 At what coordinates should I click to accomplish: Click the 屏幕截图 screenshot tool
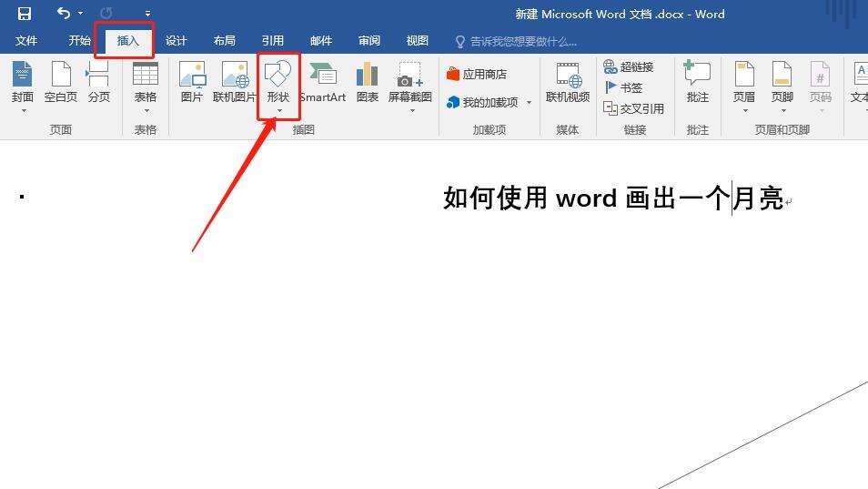(x=410, y=82)
